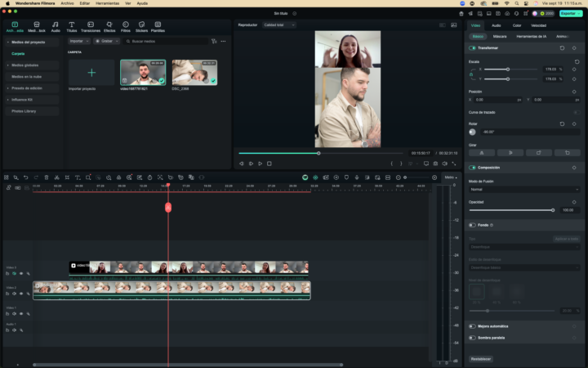Toggle the Curva de trazado switch

point(577,112)
